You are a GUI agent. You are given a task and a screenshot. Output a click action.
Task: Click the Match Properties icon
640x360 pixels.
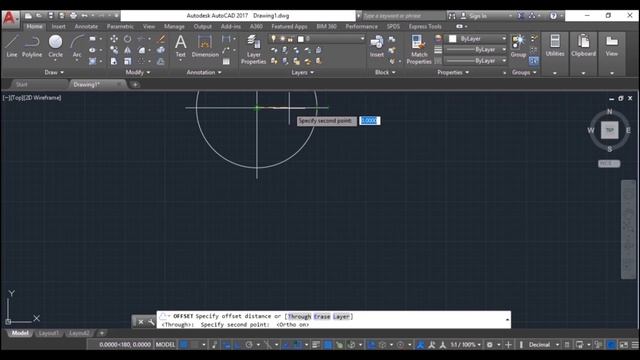(419, 50)
